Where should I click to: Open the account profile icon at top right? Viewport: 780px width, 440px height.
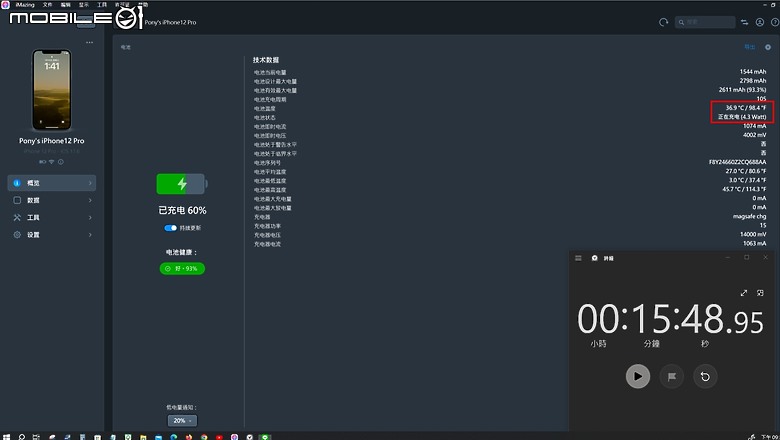click(760, 22)
